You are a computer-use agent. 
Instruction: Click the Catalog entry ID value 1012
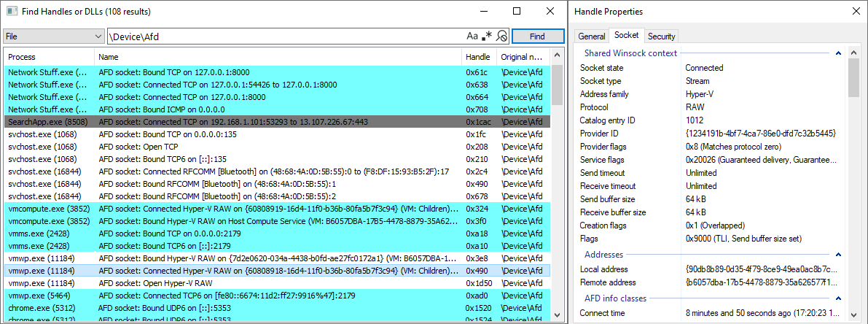694,120
